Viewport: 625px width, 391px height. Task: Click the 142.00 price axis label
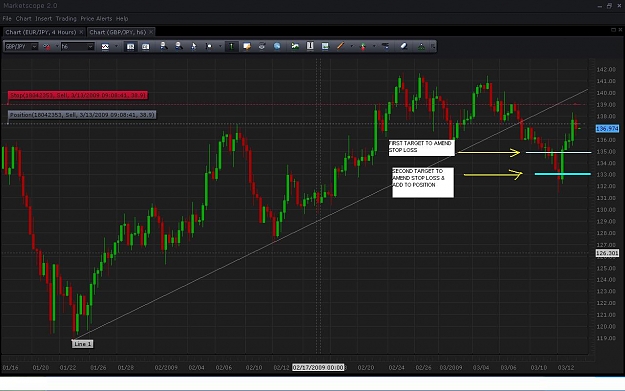pos(606,70)
